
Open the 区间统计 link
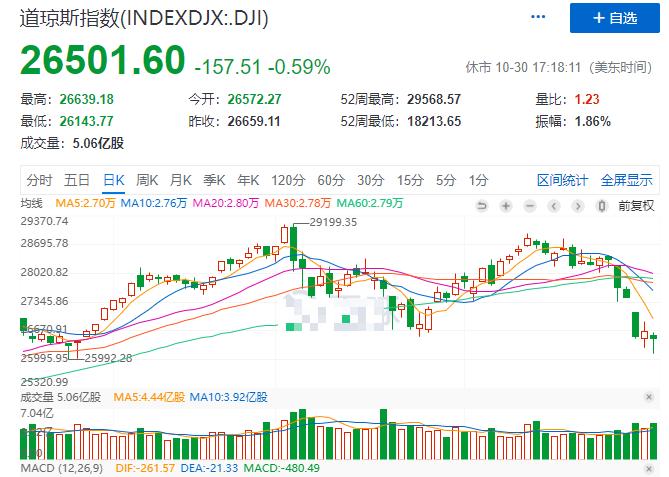[562, 180]
